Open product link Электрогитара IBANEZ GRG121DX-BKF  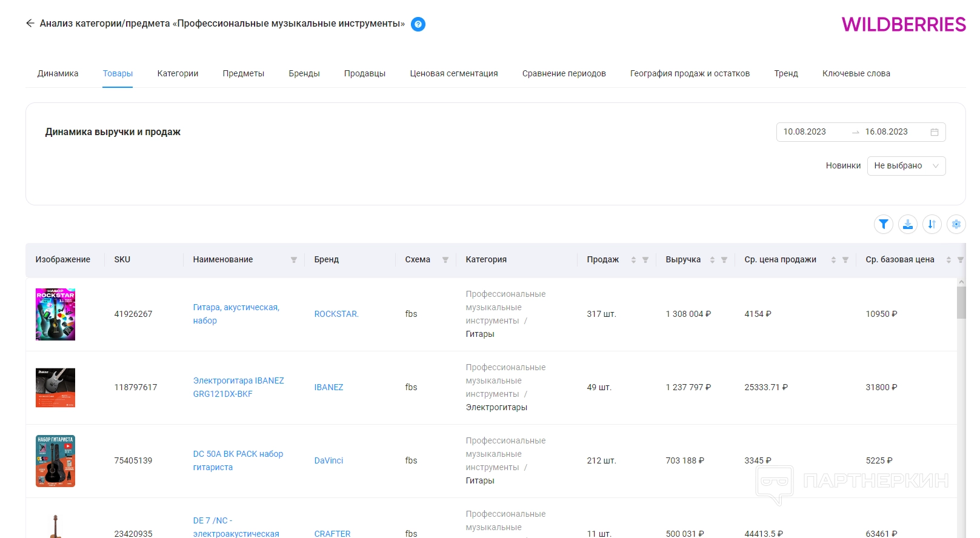click(238, 387)
